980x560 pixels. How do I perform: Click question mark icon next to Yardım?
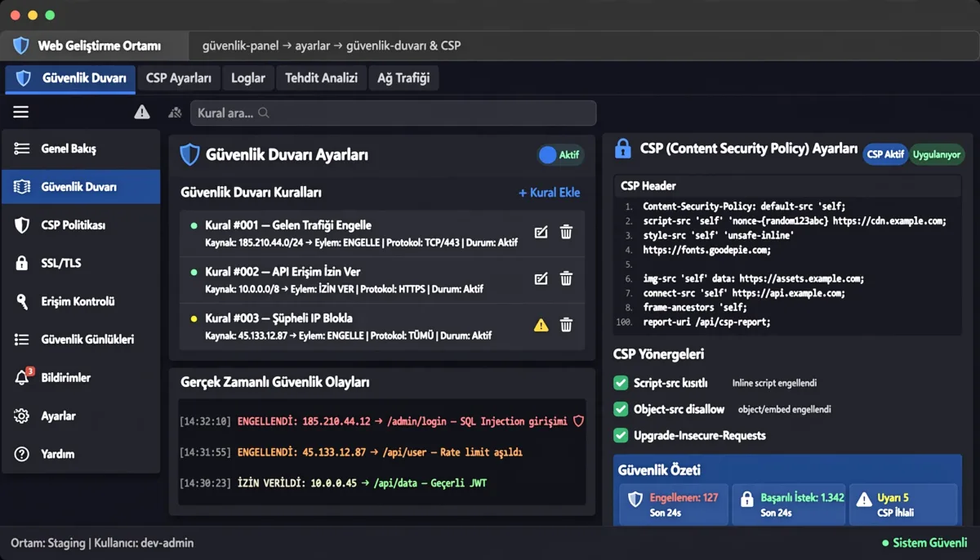click(22, 454)
